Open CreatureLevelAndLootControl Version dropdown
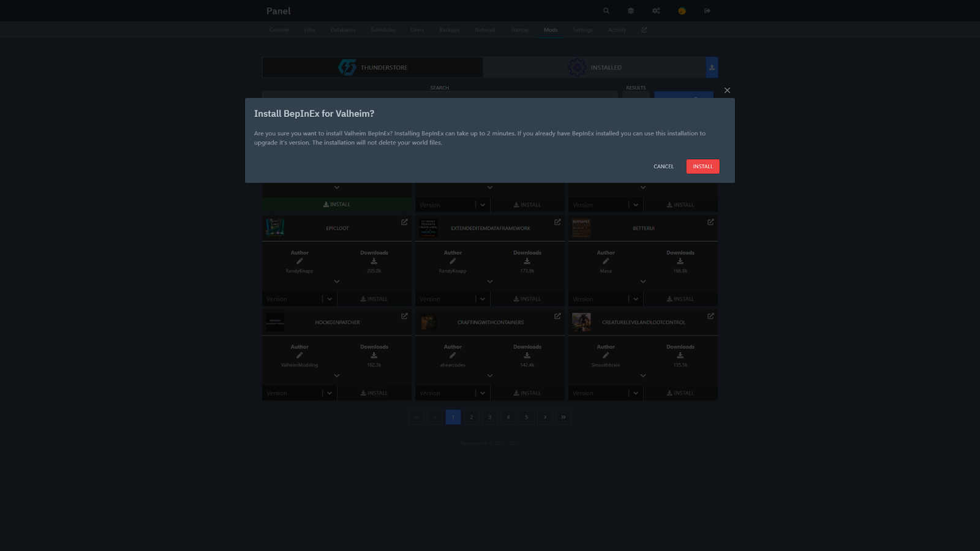Screen dimensions: 980x551 [x=606, y=393]
